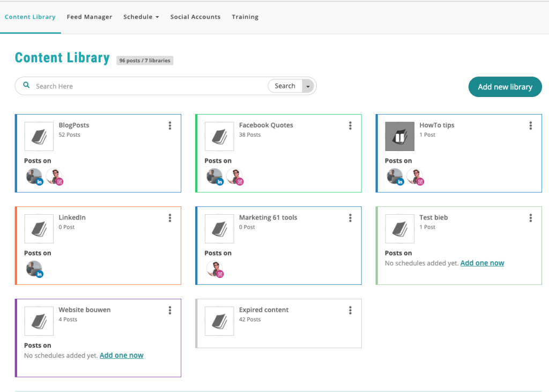Open the Expired content kebab menu
The width and height of the screenshot is (549, 392).
350,311
